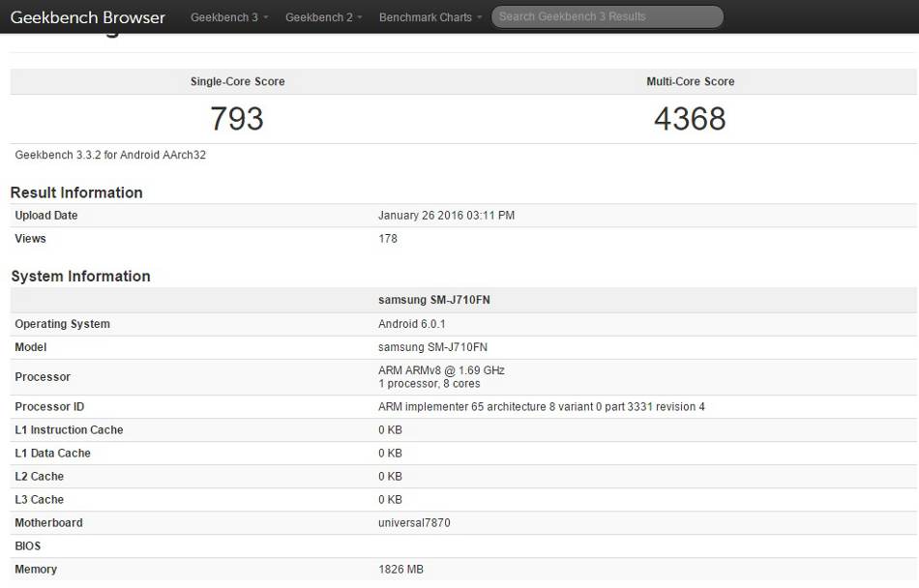Screen dimensions: 919x588
Task: Click the L2 Cache label
Action: point(39,476)
